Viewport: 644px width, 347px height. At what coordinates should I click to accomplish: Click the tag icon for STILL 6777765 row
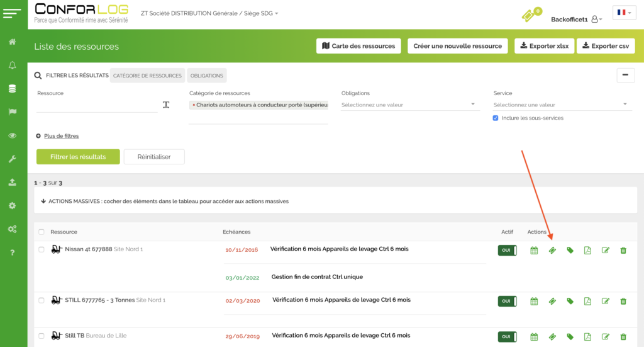tap(570, 302)
